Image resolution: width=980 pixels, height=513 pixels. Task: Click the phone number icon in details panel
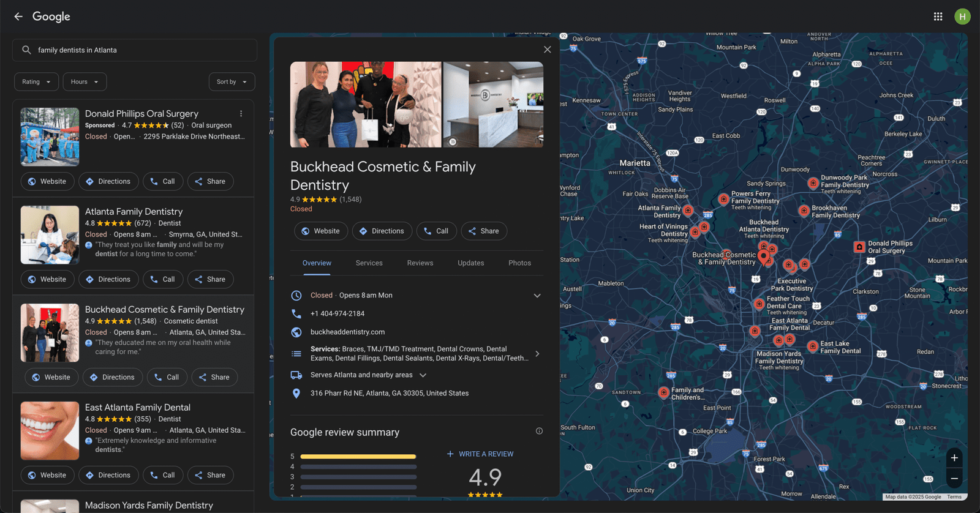coord(296,313)
